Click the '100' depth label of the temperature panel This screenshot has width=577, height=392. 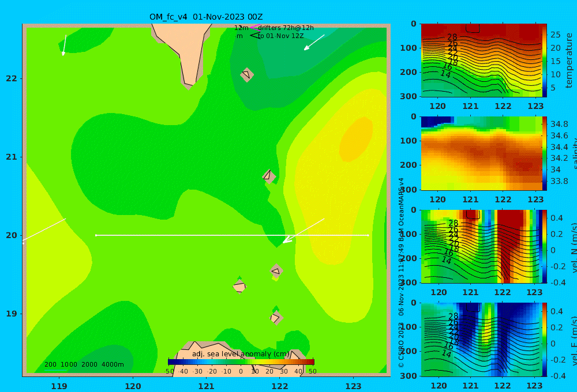[x=408, y=48]
